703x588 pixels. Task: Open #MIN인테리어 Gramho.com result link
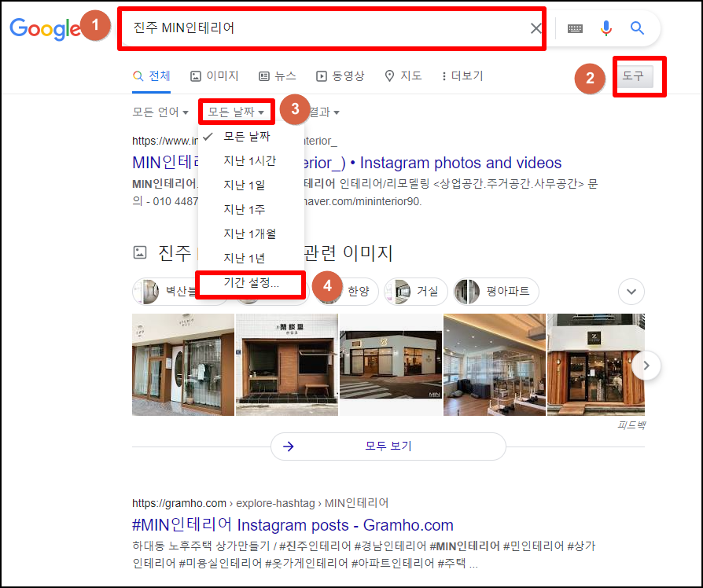pyautogui.click(x=293, y=525)
